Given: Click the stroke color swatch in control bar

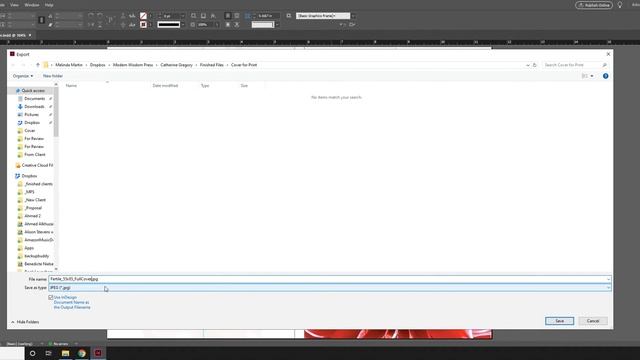Looking at the screenshot, I should pyautogui.click(x=143, y=25).
